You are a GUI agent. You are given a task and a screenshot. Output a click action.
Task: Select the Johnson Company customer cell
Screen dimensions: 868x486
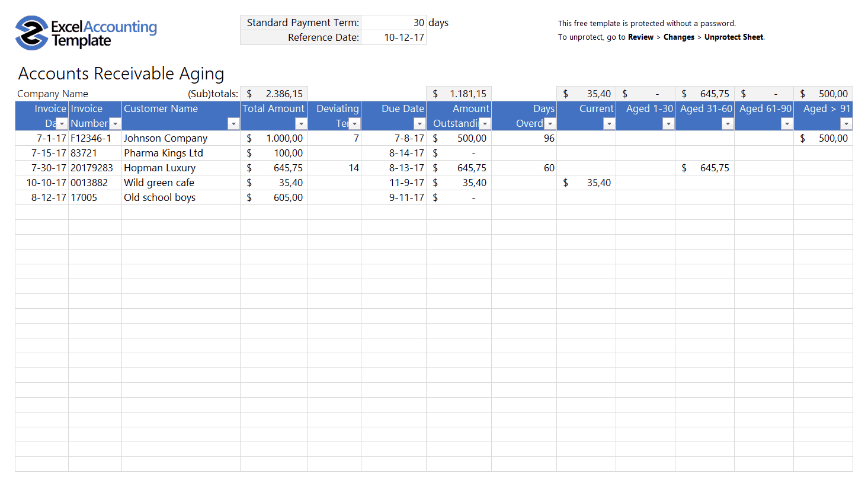(x=165, y=138)
